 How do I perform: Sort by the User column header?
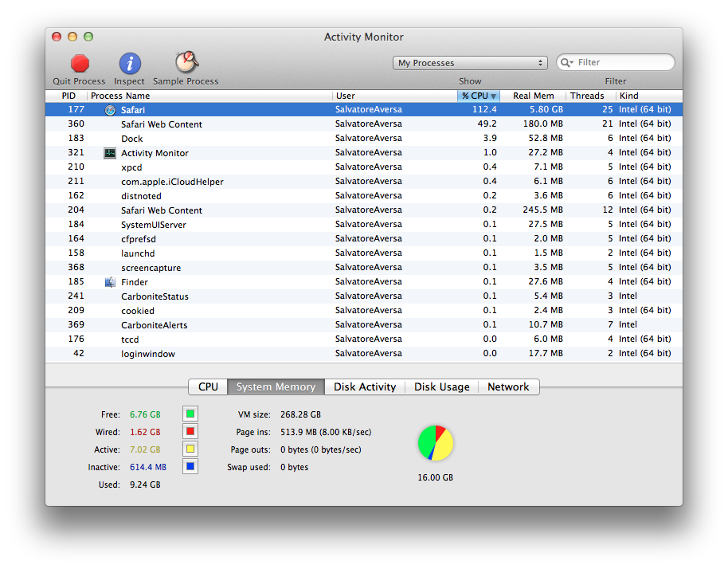(395, 96)
